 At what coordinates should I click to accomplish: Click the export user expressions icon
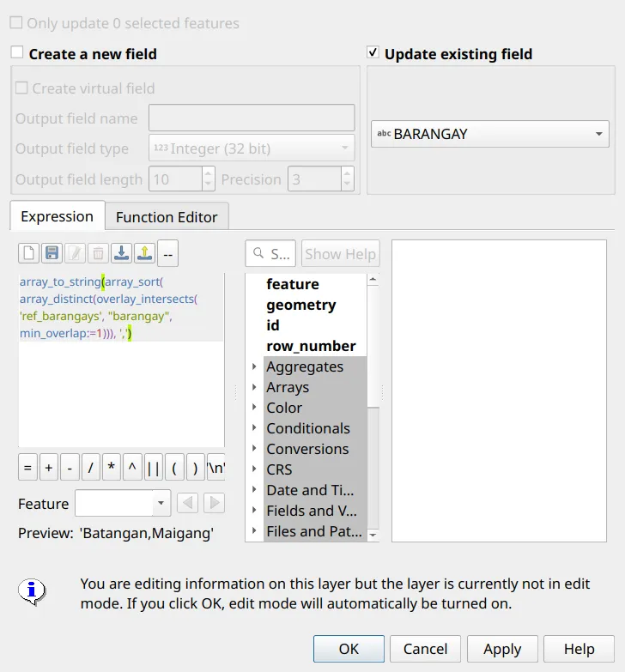tap(144, 253)
